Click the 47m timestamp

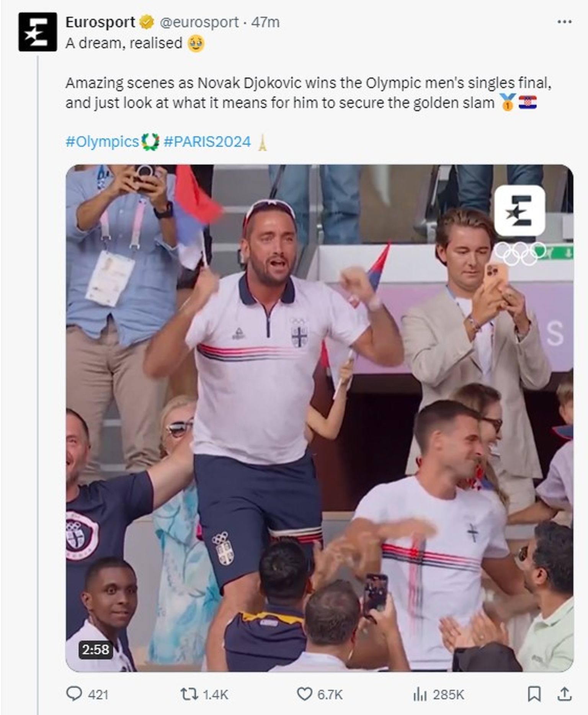tap(265, 22)
